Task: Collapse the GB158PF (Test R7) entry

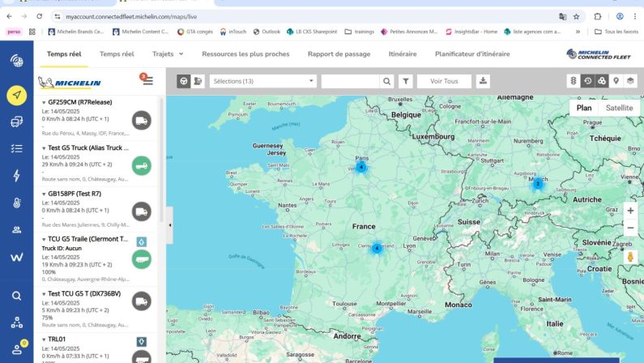Action: pyautogui.click(x=44, y=194)
